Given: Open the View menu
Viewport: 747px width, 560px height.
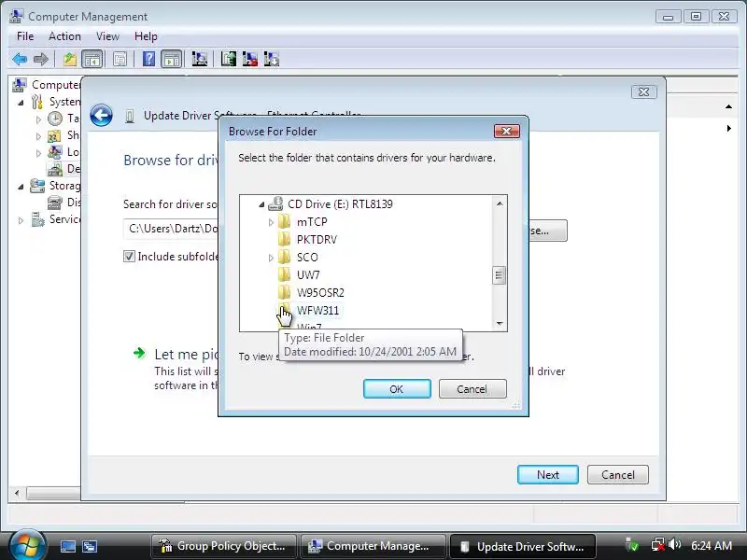Looking at the screenshot, I should [107, 36].
